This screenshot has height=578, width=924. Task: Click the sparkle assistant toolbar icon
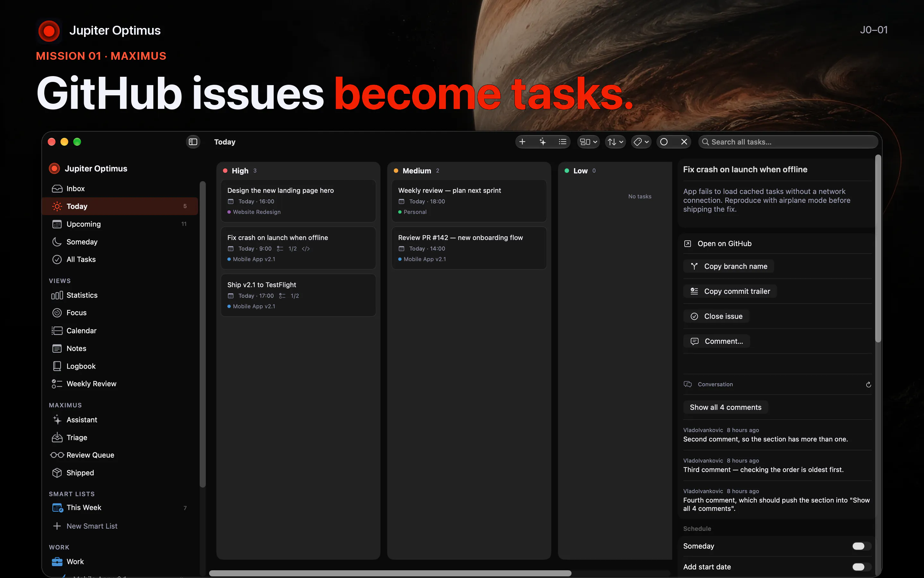tap(543, 142)
